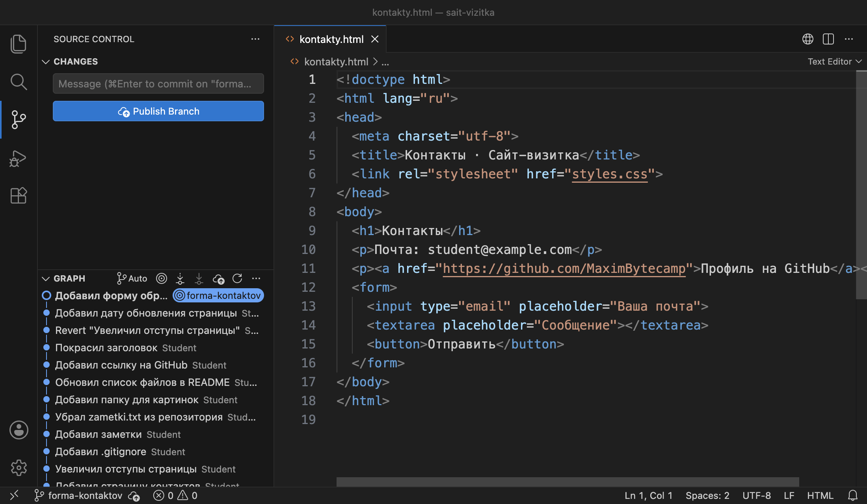This screenshot has height=504, width=867.
Task: Open the Text Editor dropdown
Action: (835, 61)
